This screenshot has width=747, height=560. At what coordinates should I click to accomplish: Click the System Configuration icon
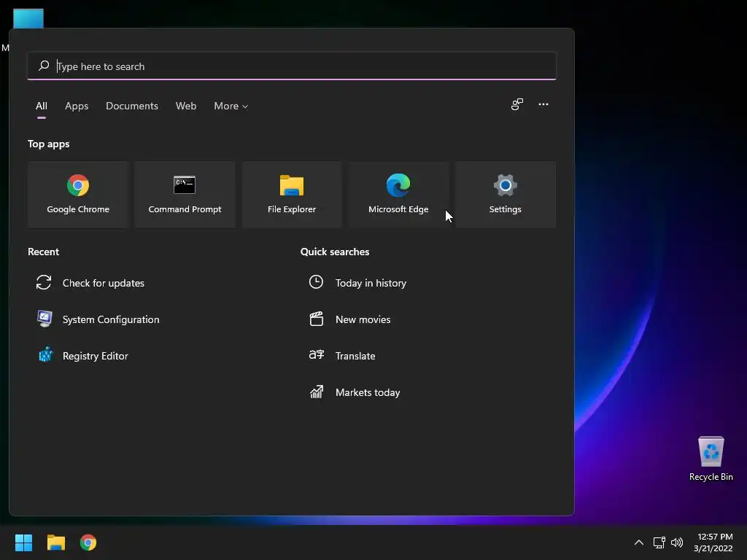click(44, 319)
